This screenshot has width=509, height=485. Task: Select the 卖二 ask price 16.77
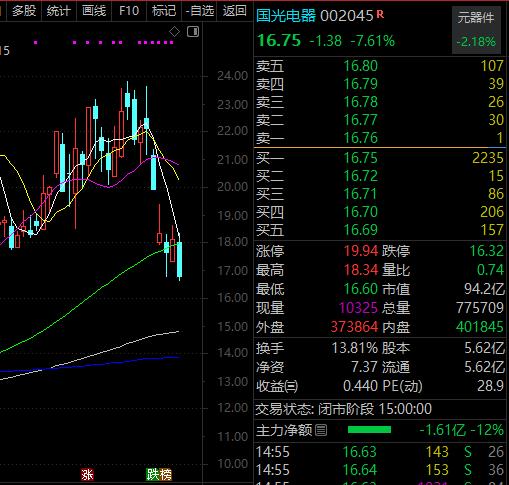(x=361, y=120)
